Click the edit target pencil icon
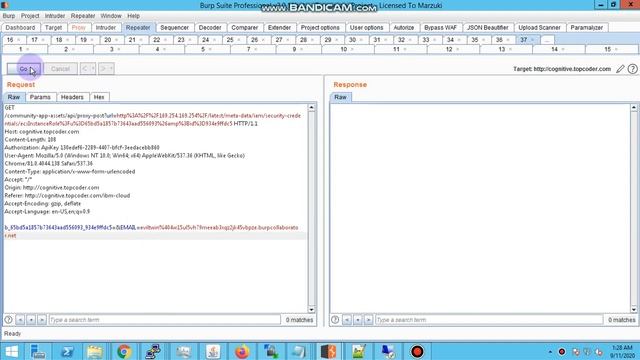 (x=620, y=69)
